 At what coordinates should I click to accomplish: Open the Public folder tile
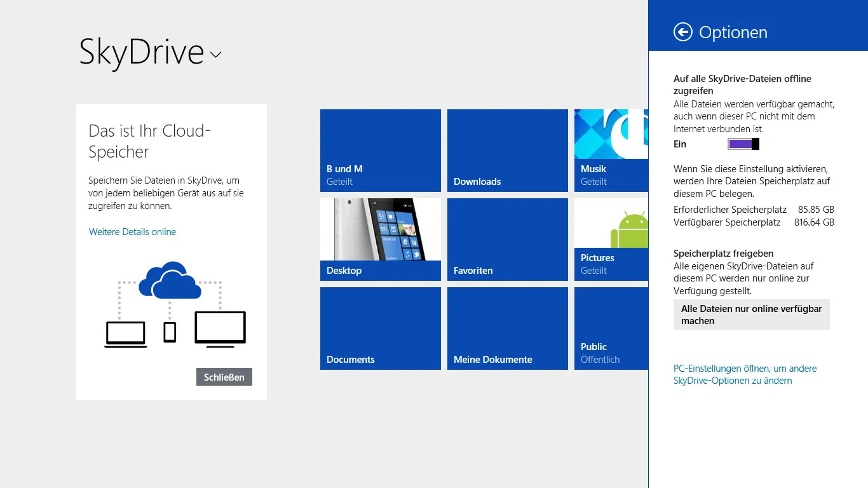tap(611, 329)
